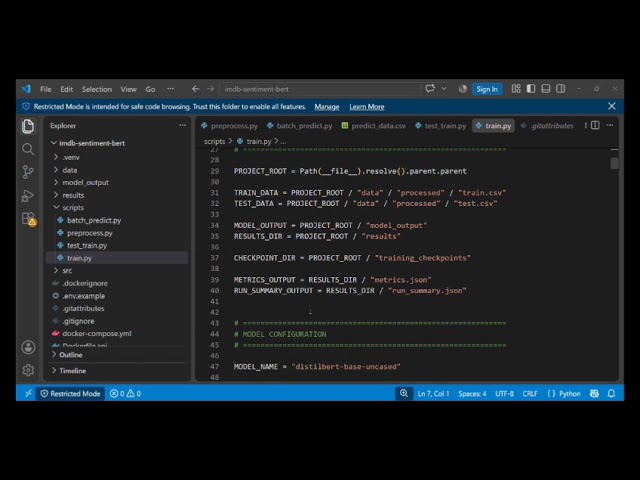Go forward with the right arrow
This screenshot has height=480, width=640.
click(210, 89)
